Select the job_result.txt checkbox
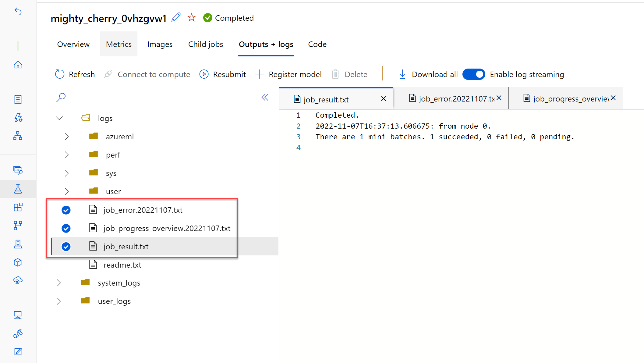The image size is (644, 363). tap(66, 247)
